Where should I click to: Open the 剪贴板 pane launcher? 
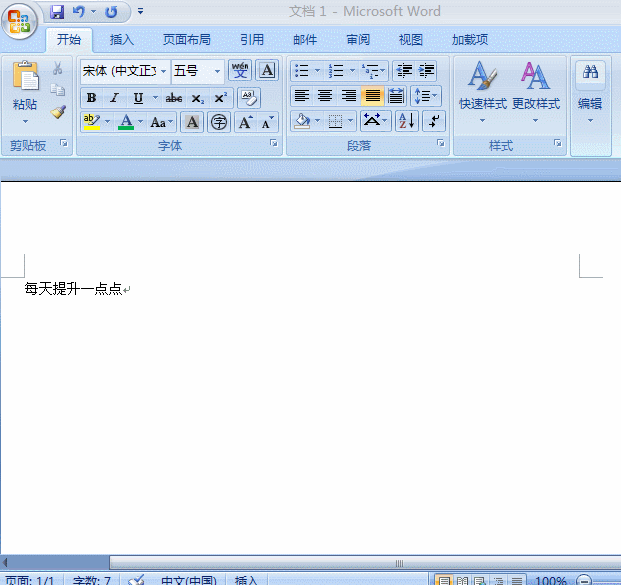coord(63,143)
